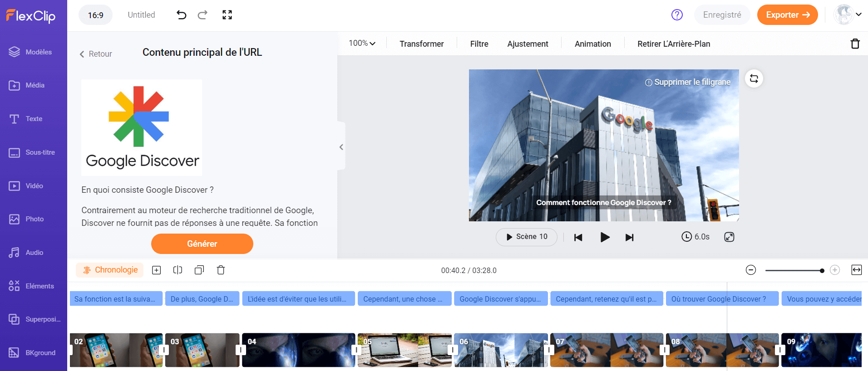Open the Média sidebar panel

click(x=27, y=85)
